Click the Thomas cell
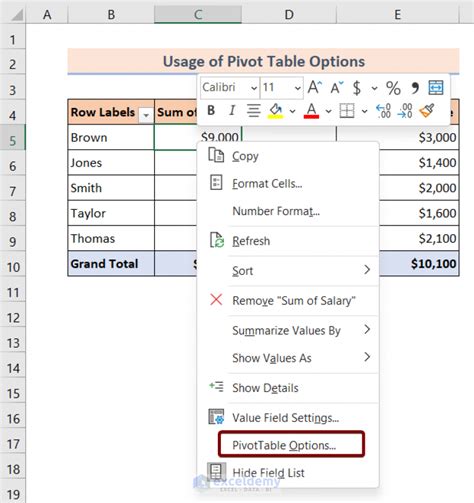This screenshot has height=503, width=474. point(111,238)
